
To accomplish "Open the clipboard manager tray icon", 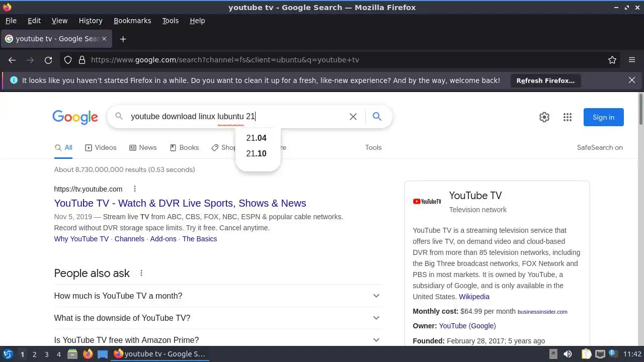I will (x=586, y=354).
